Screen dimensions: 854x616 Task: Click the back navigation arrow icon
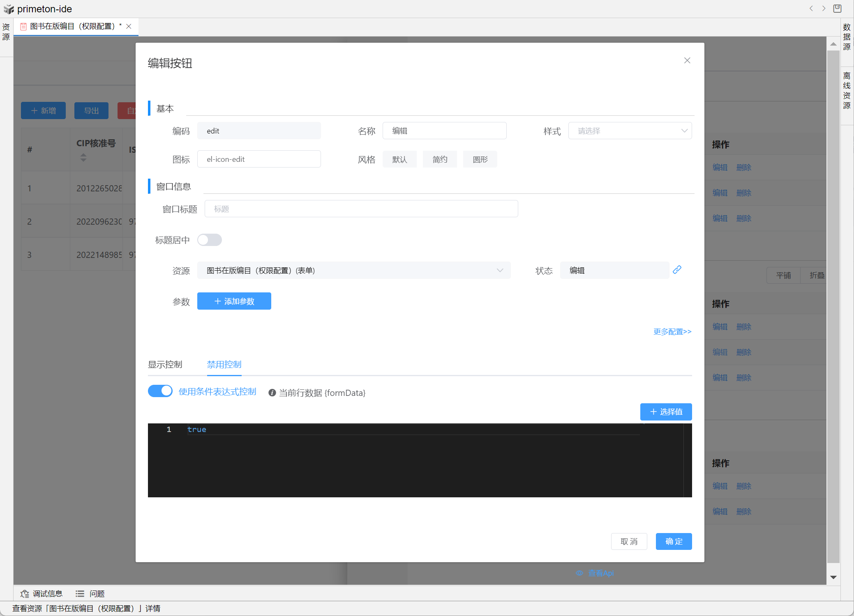point(811,9)
